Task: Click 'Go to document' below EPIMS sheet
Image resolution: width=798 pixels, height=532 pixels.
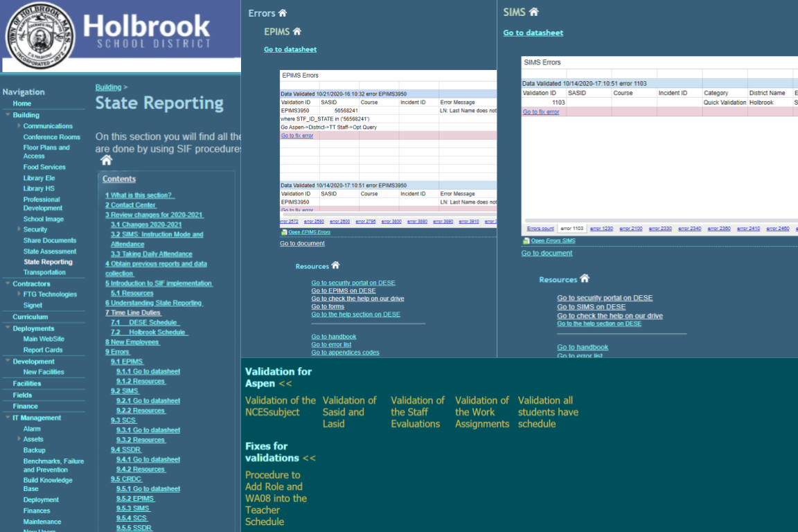Action: 302,243
